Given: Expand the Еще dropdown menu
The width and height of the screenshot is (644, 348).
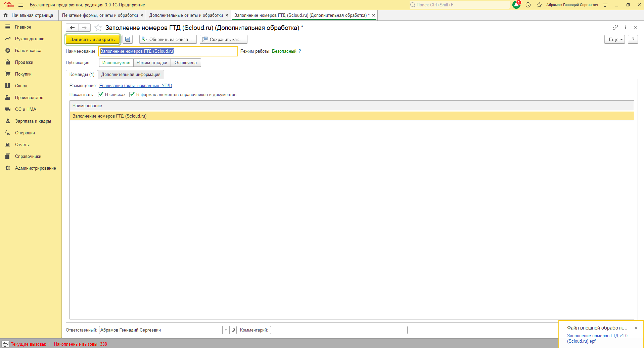Looking at the screenshot, I should click(615, 39).
